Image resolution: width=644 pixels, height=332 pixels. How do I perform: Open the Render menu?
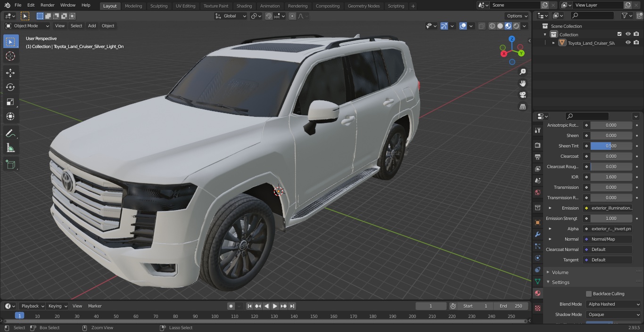coord(47,5)
